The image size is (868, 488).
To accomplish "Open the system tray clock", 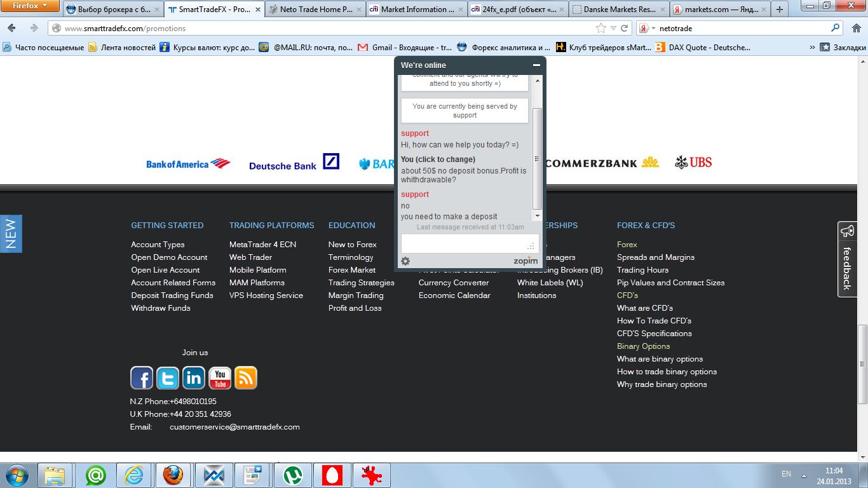I will [834, 476].
